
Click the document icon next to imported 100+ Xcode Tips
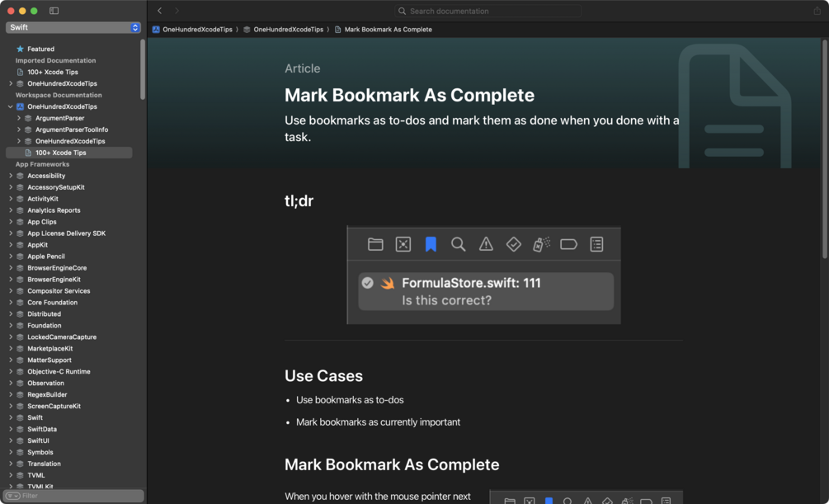[x=20, y=72]
